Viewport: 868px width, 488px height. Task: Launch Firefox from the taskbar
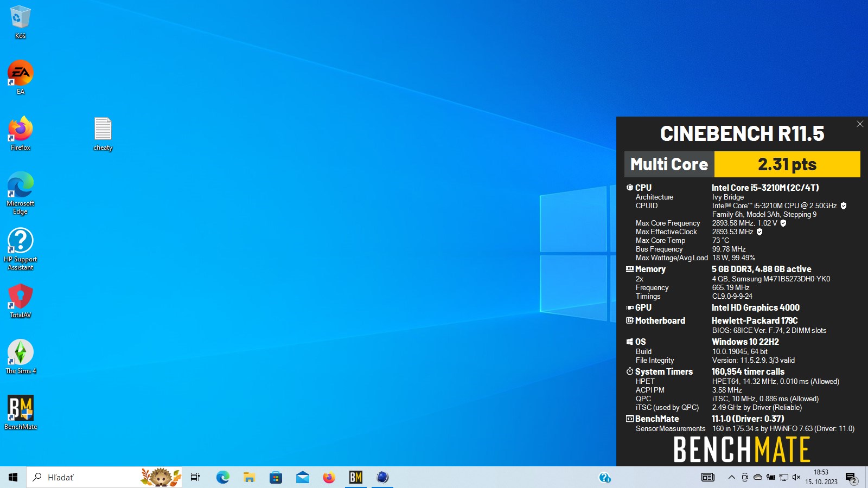tap(329, 477)
